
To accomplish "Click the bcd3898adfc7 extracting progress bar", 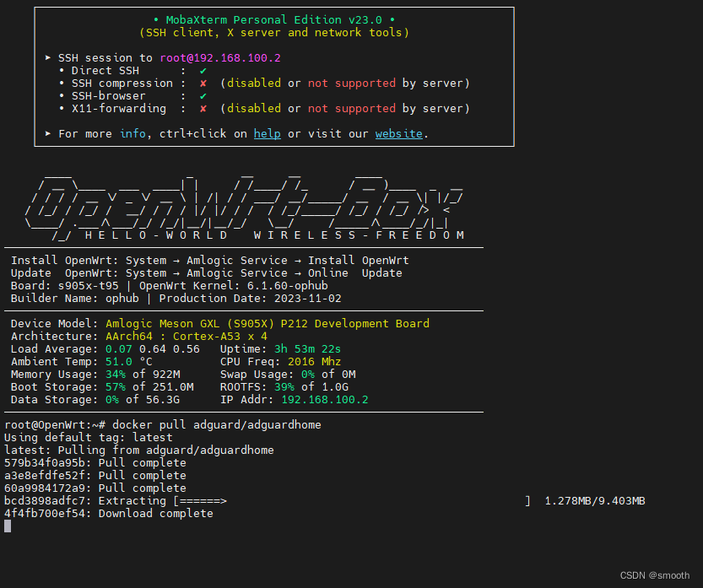I will pos(352,500).
